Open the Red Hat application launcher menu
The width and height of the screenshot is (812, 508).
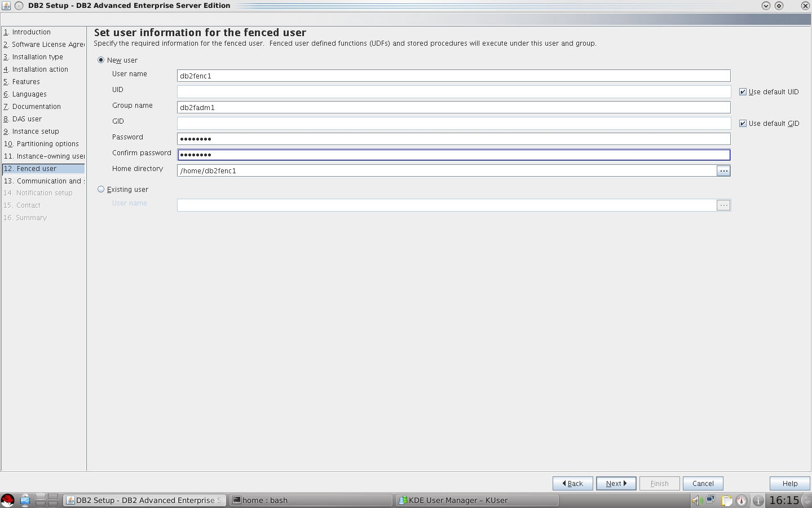click(8, 500)
